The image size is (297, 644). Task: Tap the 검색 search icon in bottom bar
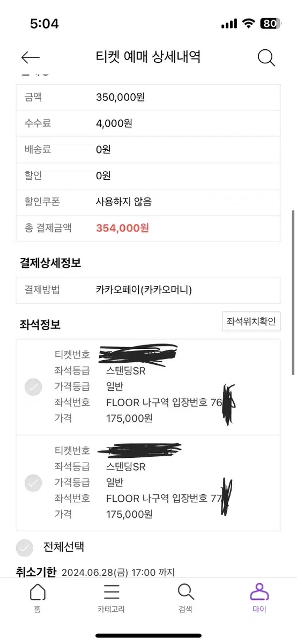pyautogui.click(x=185, y=592)
